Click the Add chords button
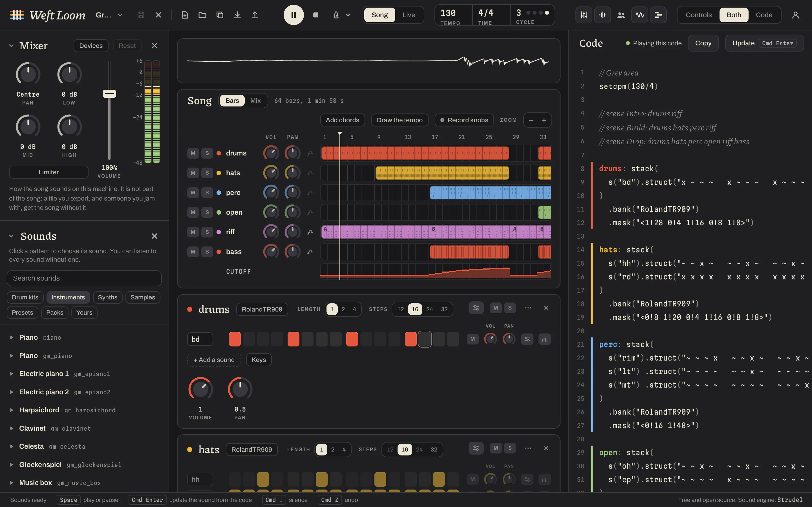The height and width of the screenshot is (507, 812). pyautogui.click(x=343, y=120)
